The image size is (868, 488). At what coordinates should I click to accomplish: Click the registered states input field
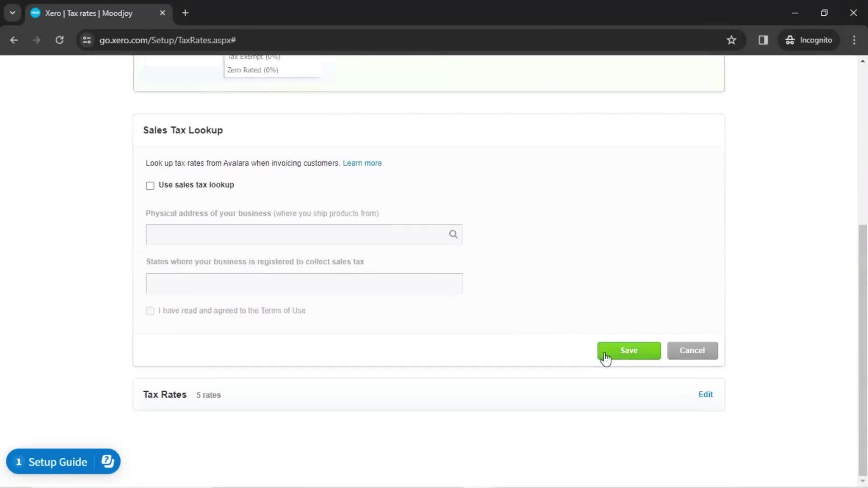[304, 283]
